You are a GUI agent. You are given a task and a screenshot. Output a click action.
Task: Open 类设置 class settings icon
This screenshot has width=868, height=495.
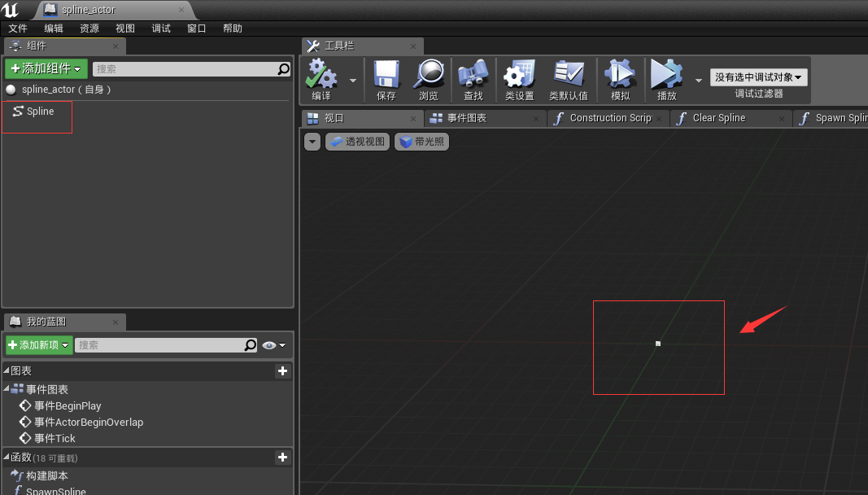click(519, 80)
